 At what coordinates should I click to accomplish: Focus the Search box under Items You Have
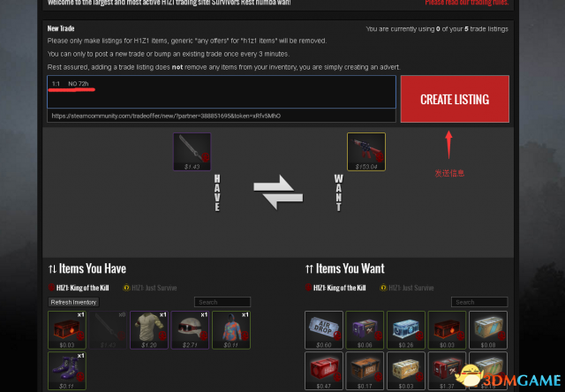point(222,302)
